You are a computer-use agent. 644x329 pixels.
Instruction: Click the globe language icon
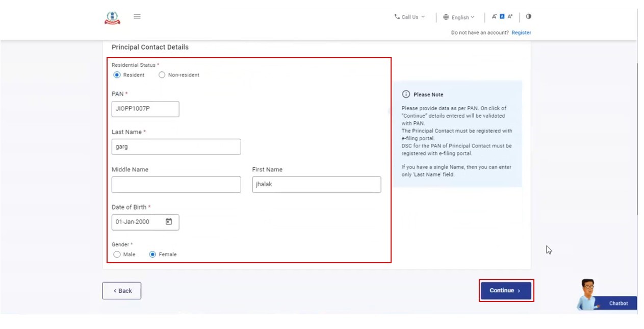[x=446, y=17]
